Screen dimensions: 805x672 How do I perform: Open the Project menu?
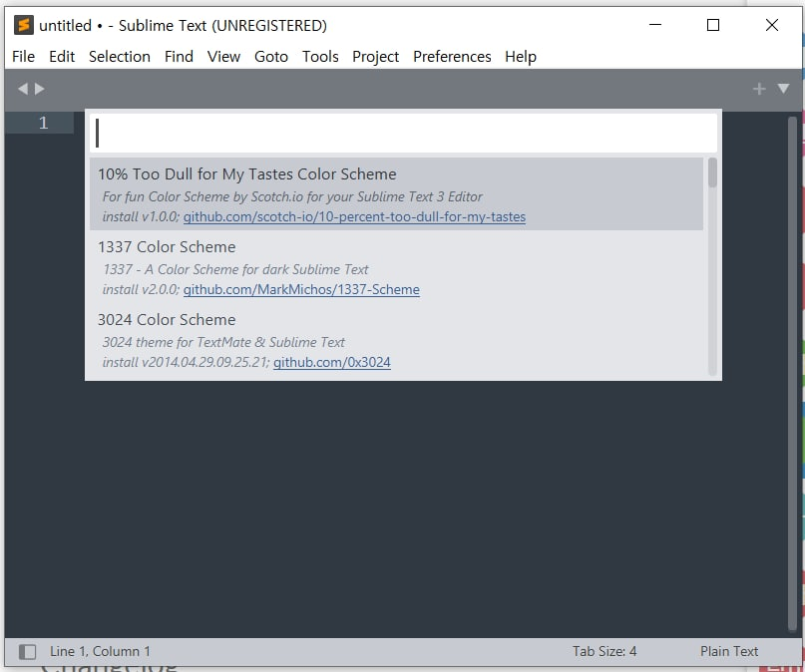pos(376,57)
